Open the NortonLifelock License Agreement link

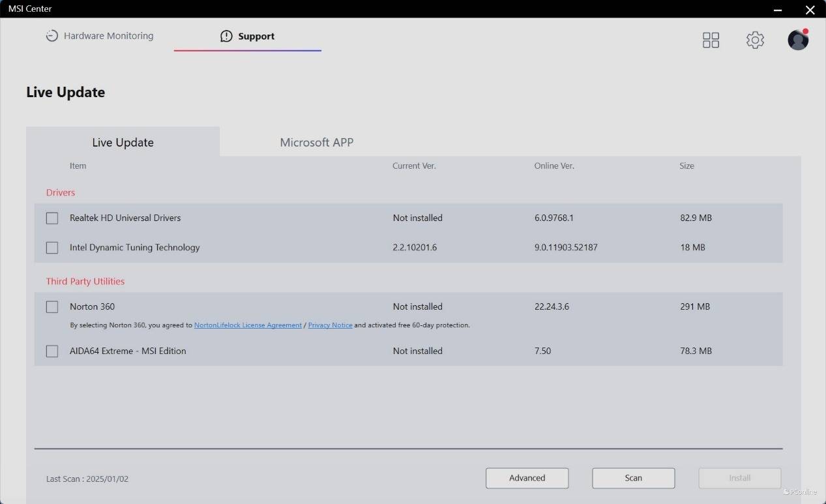tap(248, 325)
